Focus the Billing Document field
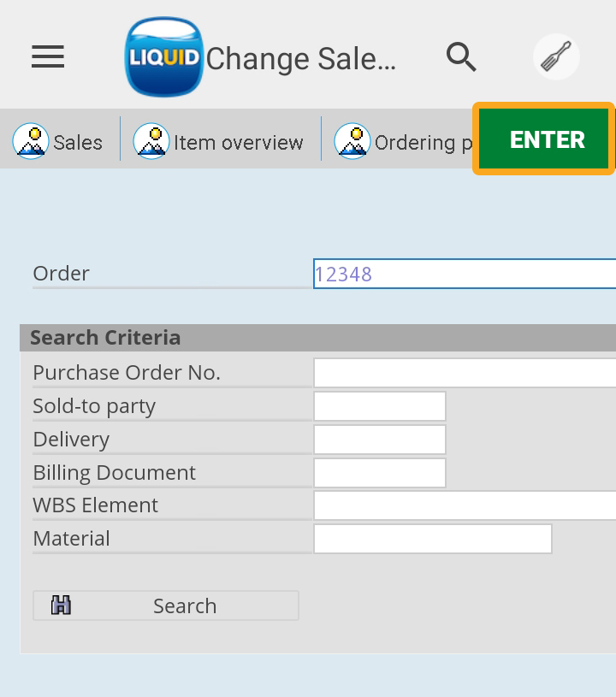This screenshot has width=616, height=697. coord(380,473)
